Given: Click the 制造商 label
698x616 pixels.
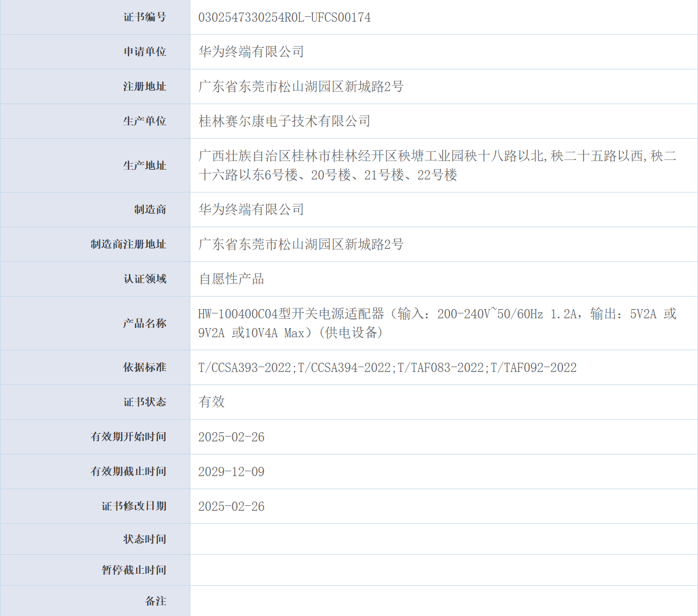Looking at the screenshot, I should 150,210.
